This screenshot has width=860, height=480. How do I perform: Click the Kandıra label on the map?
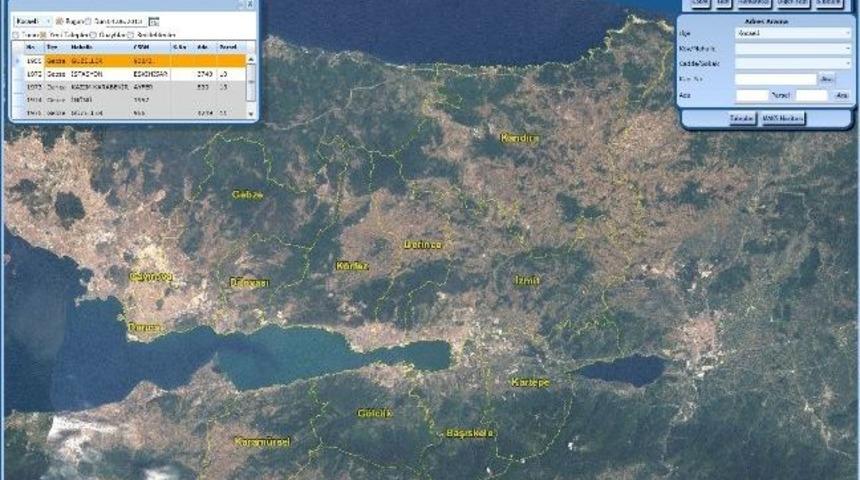pos(520,138)
